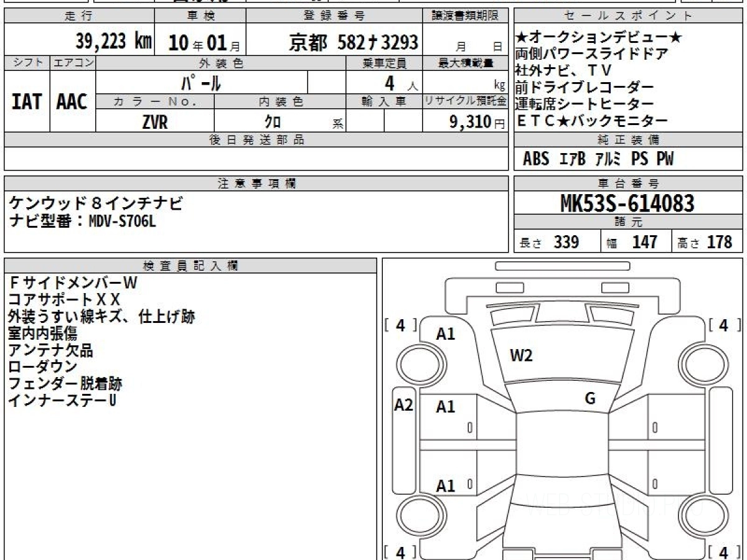
Task: Select exterior color value パール
Action: (201, 82)
